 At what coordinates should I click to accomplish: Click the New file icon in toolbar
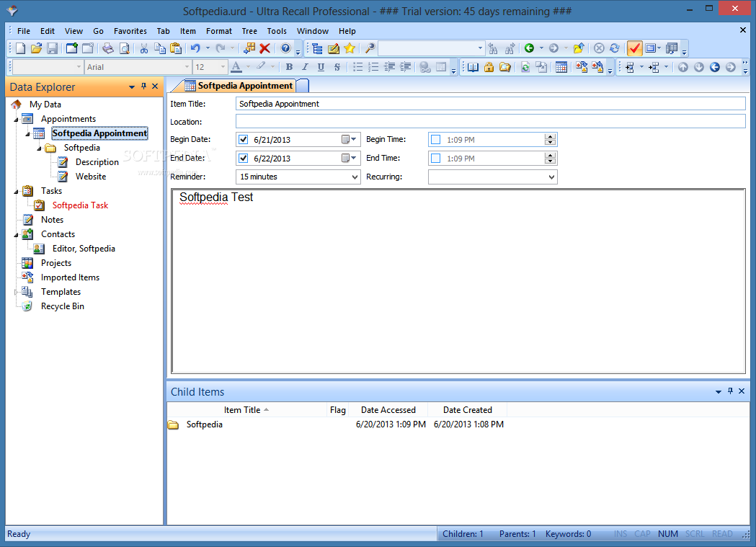click(x=20, y=48)
